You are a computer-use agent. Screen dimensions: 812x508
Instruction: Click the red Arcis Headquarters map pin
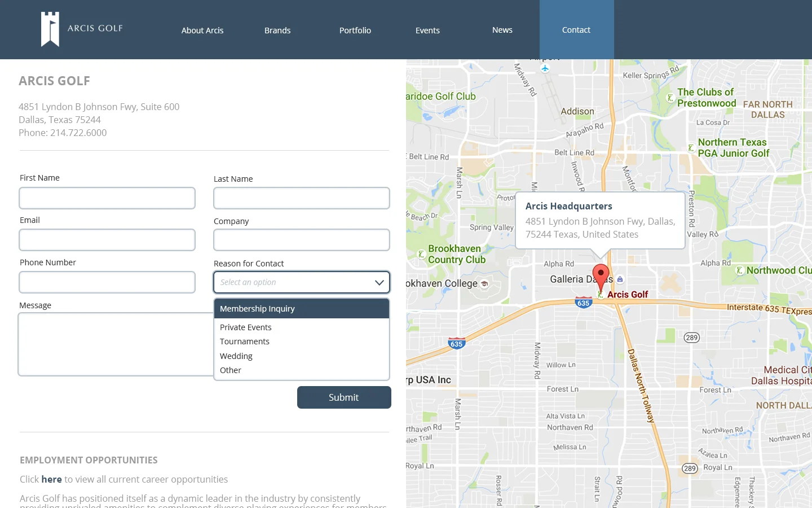601,274
